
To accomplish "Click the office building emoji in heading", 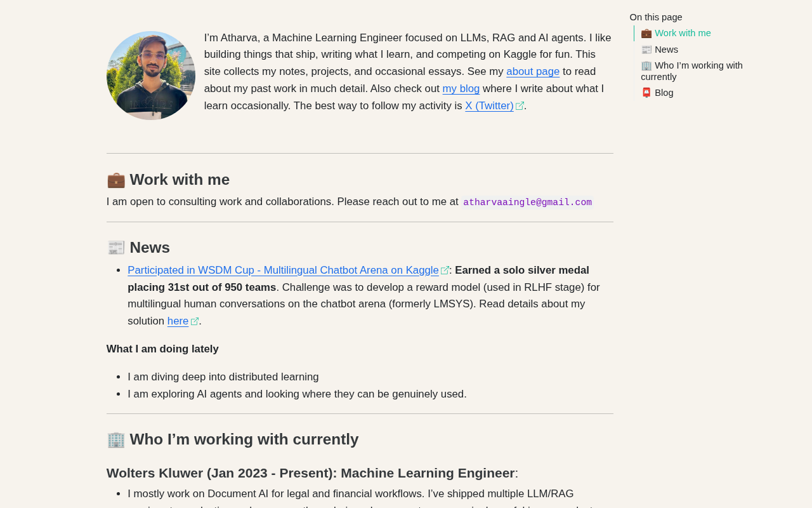I will tap(116, 439).
